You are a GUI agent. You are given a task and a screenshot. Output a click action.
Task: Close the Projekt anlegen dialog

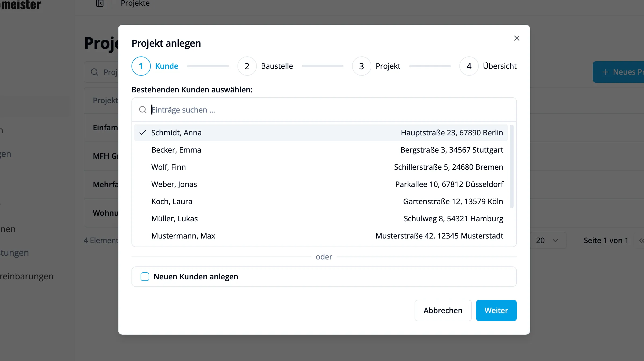pos(517,38)
